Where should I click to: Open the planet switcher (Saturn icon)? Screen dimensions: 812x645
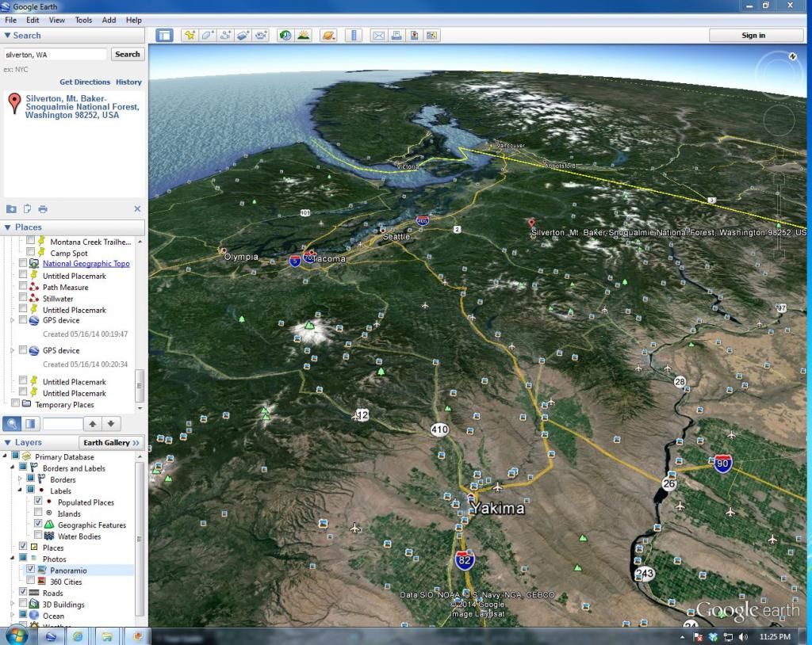pos(328,35)
